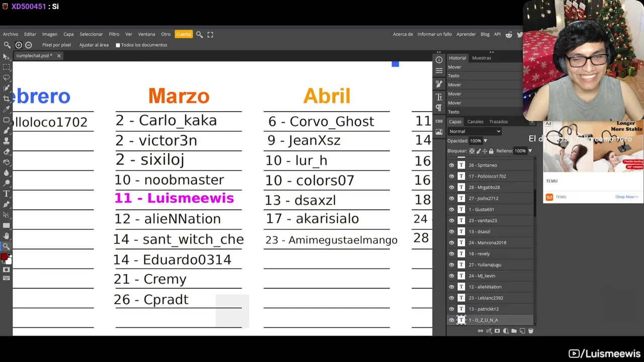644x362 pixels.
Task: Select the Type tool in left toolbar
Action: (7, 194)
